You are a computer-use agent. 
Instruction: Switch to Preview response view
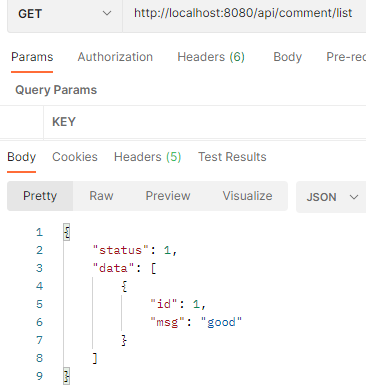point(168,196)
